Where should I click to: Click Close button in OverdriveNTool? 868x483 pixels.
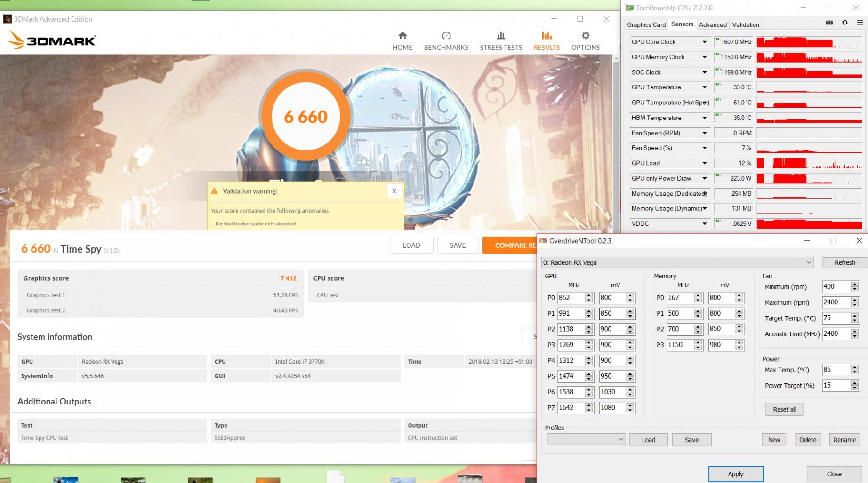pos(834,474)
